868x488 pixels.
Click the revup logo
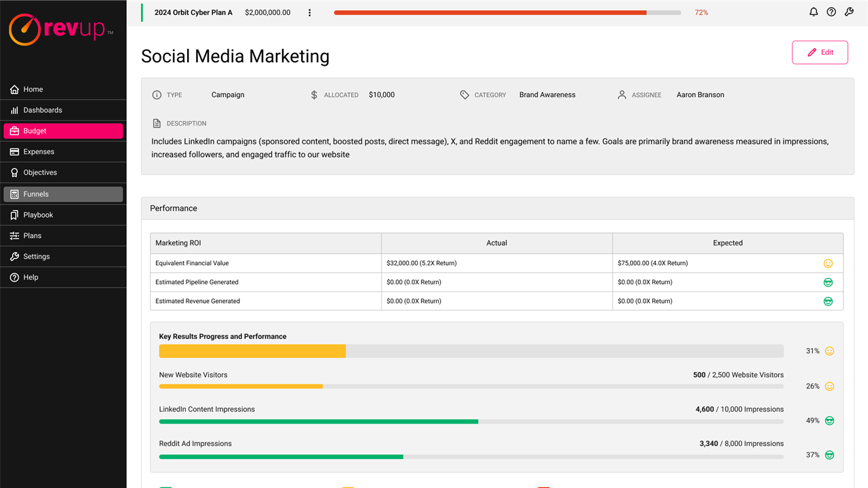click(61, 29)
